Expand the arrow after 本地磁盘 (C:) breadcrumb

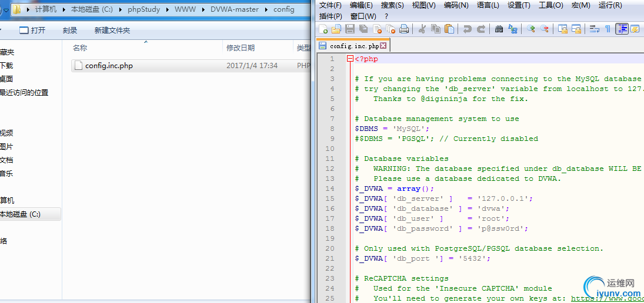121,9
